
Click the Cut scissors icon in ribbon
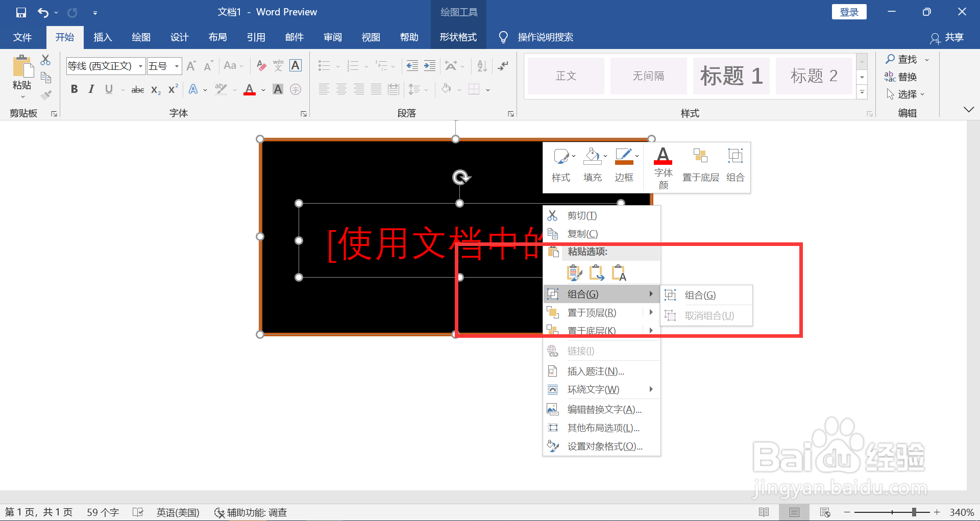45,60
